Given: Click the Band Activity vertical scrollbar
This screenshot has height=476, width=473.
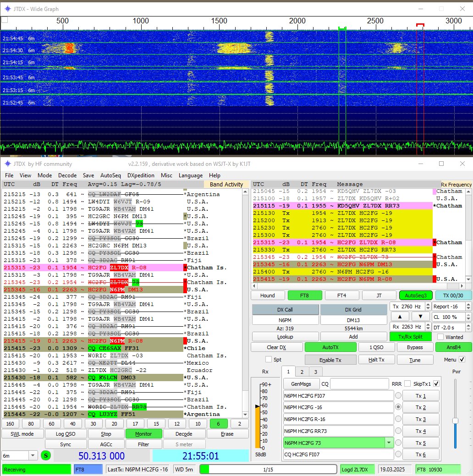Looking at the screenshot, I should pyautogui.click(x=246, y=303).
